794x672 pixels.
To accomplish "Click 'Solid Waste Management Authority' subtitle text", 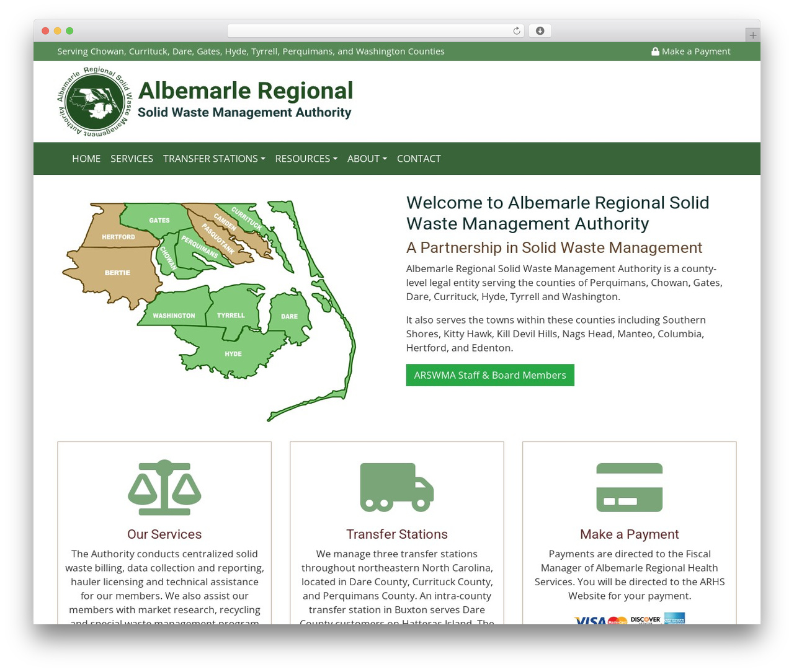I will pos(244,112).
